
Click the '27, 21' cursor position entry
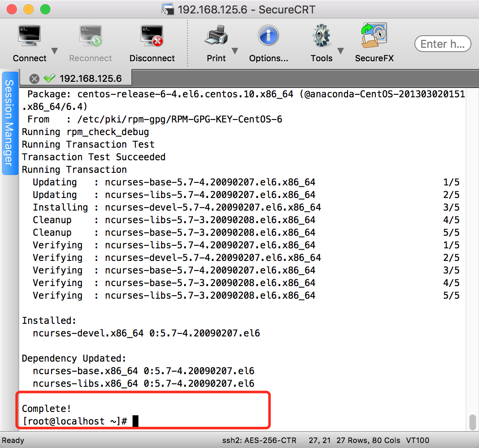coord(320,440)
